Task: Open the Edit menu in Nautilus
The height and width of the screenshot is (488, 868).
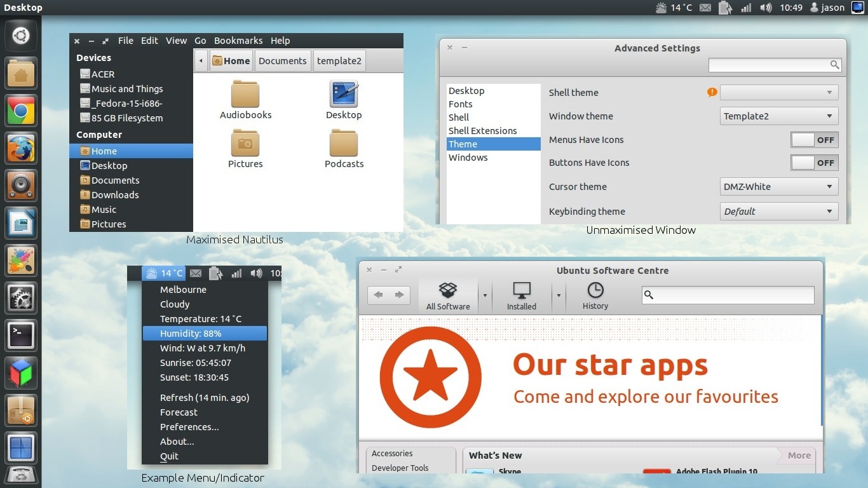Action: pos(149,41)
